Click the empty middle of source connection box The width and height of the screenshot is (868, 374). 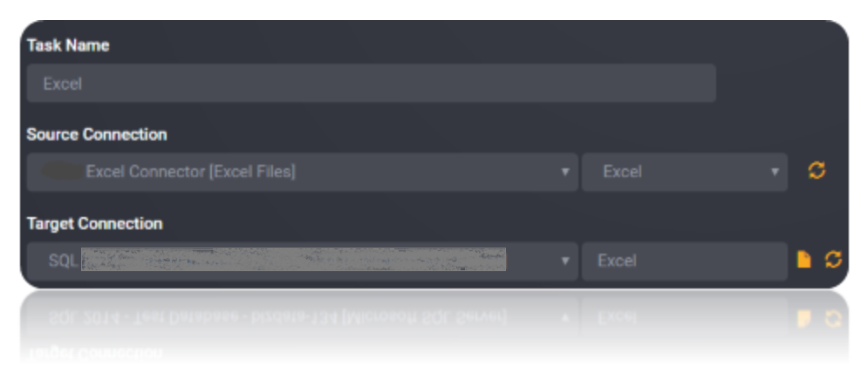click(427, 172)
